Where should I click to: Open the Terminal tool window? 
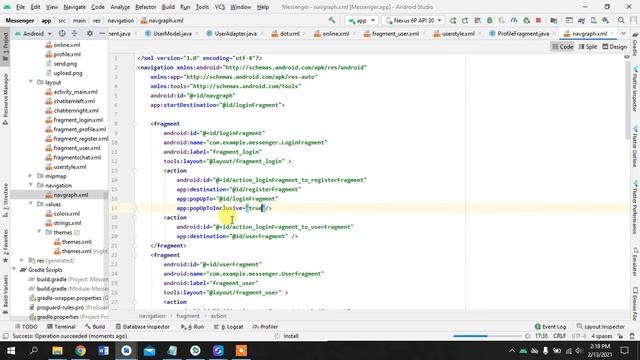pyautogui.click(x=61, y=327)
